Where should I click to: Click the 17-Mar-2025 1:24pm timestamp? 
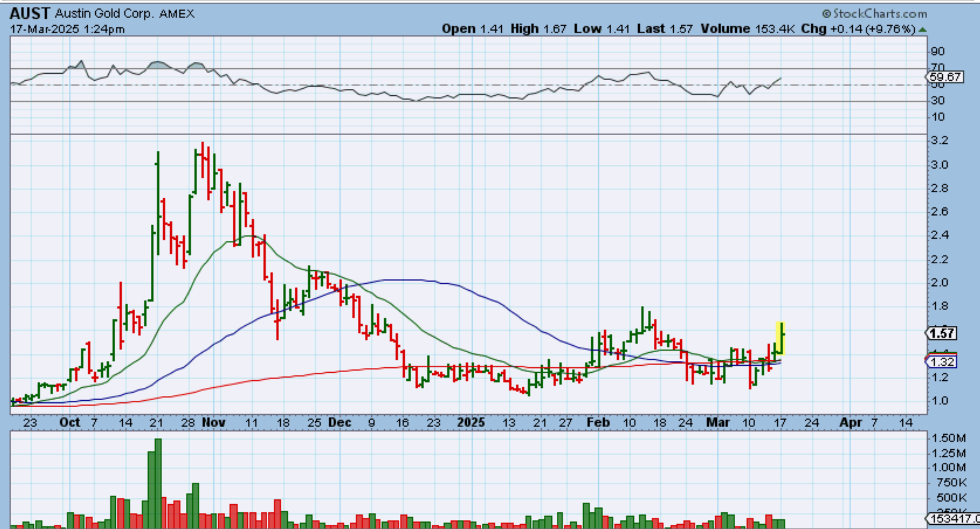coord(67,29)
